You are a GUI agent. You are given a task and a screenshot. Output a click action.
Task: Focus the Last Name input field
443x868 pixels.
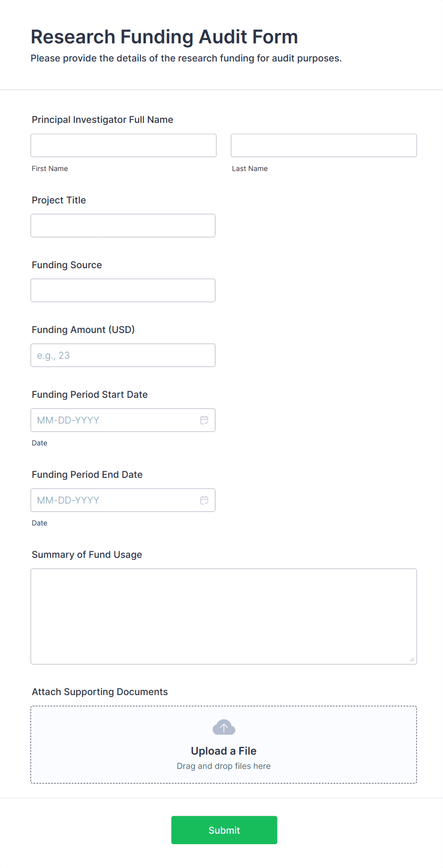[323, 145]
